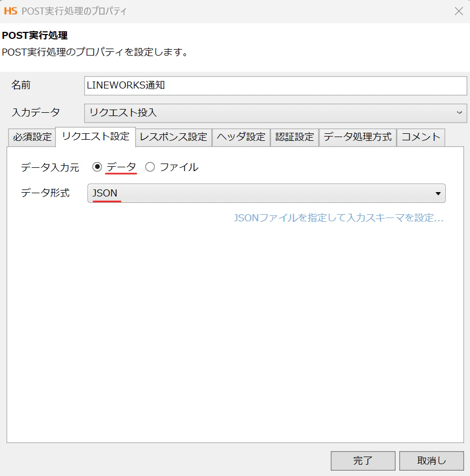The image size is (470, 476).
Task: Click the データ形式 label
Action: [45, 193]
